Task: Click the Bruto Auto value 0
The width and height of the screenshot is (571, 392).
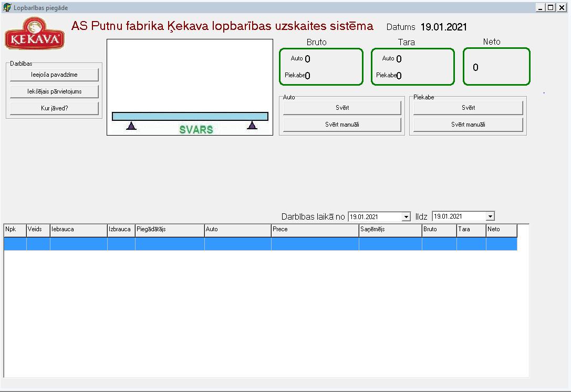Action: pos(307,59)
